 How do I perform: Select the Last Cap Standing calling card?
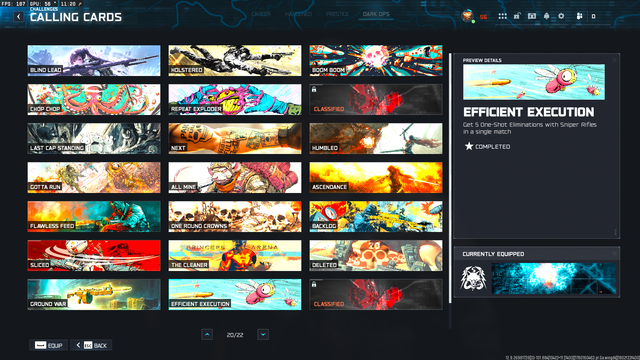tap(94, 138)
